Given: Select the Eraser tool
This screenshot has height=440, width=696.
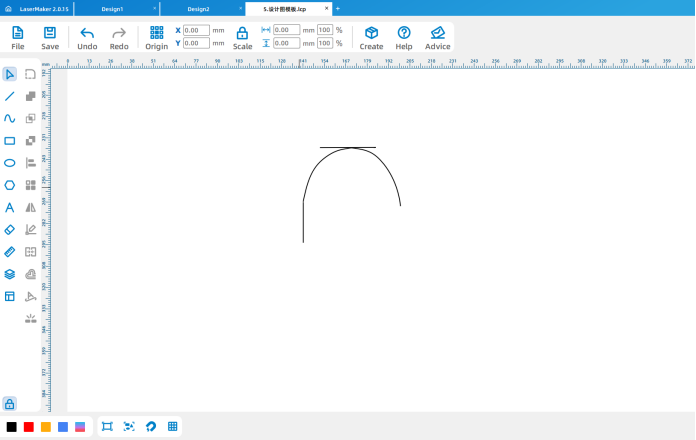Looking at the screenshot, I should (10, 230).
